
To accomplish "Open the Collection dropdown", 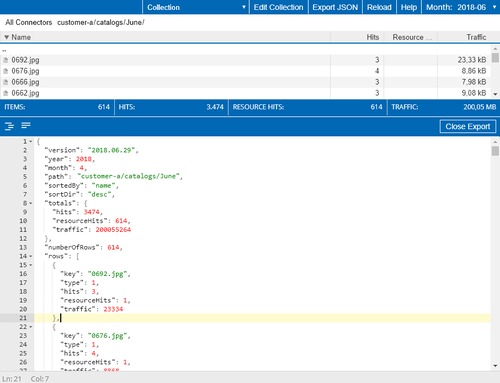I will coord(196,7).
